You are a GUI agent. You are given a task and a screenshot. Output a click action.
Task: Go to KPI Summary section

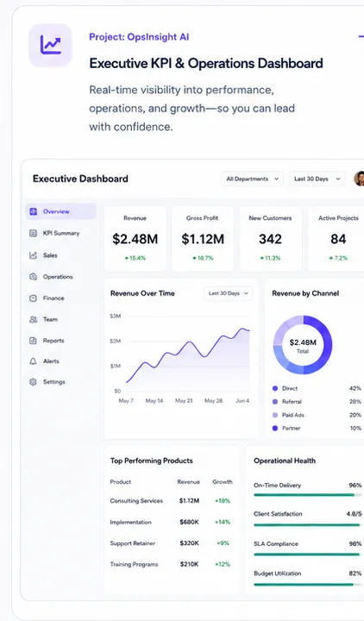(x=61, y=233)
